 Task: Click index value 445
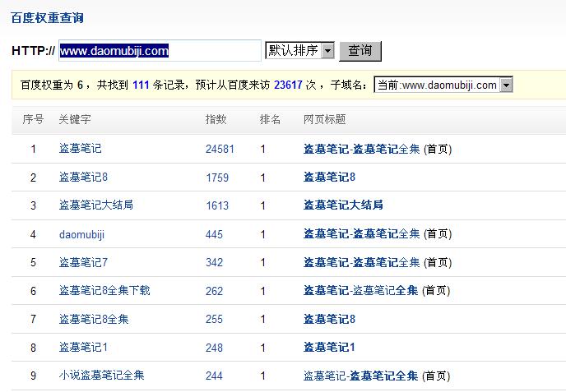[x=214, y=234]
